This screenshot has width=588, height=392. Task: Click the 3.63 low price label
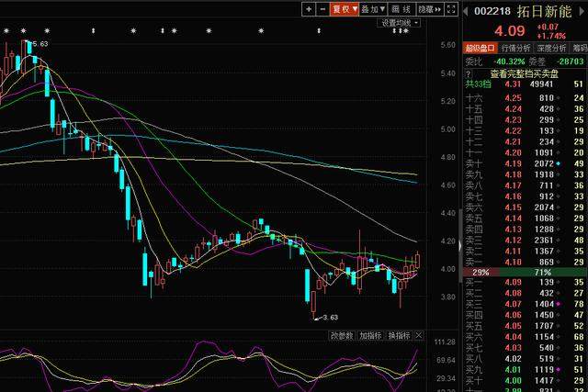click(x=331, y=318)
